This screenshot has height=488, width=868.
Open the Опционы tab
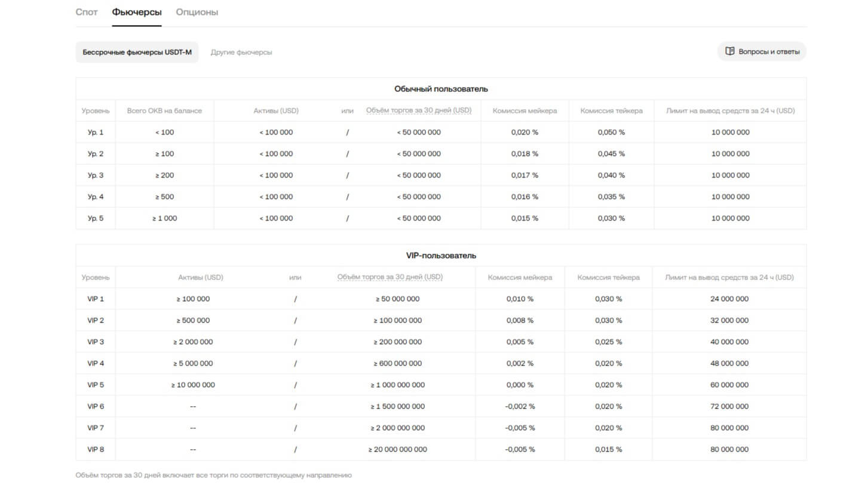197,12
